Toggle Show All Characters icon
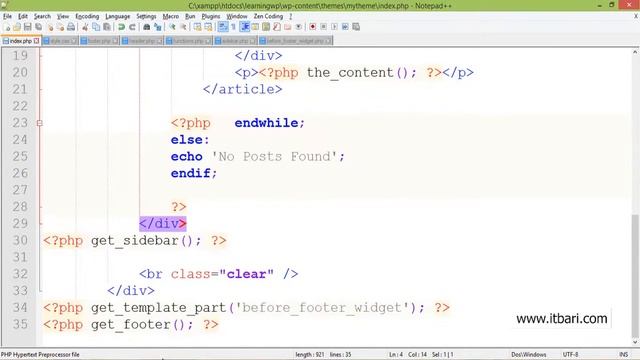This screenshot has width=640, height=360. click(233, 27)
